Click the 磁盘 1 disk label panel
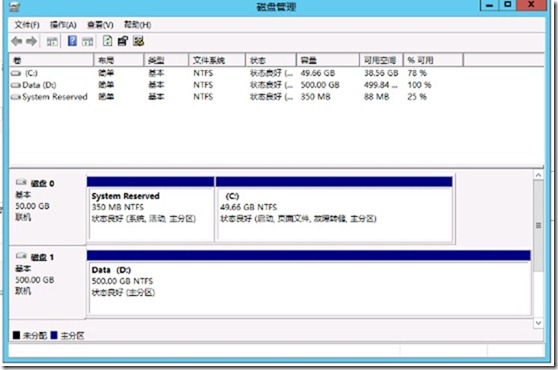 (x=47, y=281)
